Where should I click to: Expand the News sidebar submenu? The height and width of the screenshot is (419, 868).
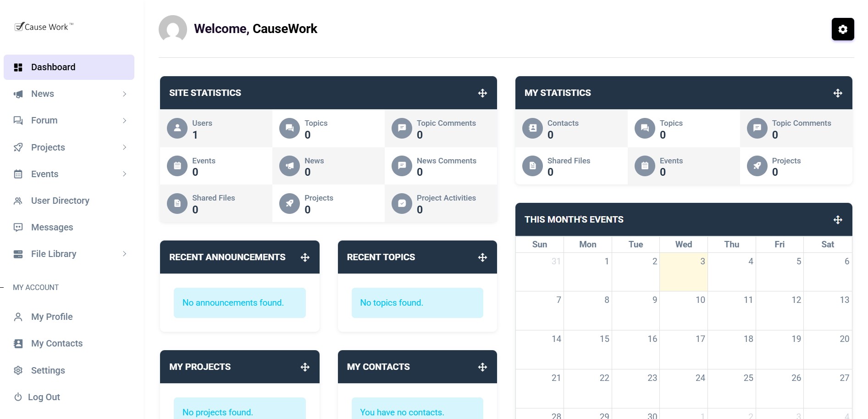tap(124, 94)
